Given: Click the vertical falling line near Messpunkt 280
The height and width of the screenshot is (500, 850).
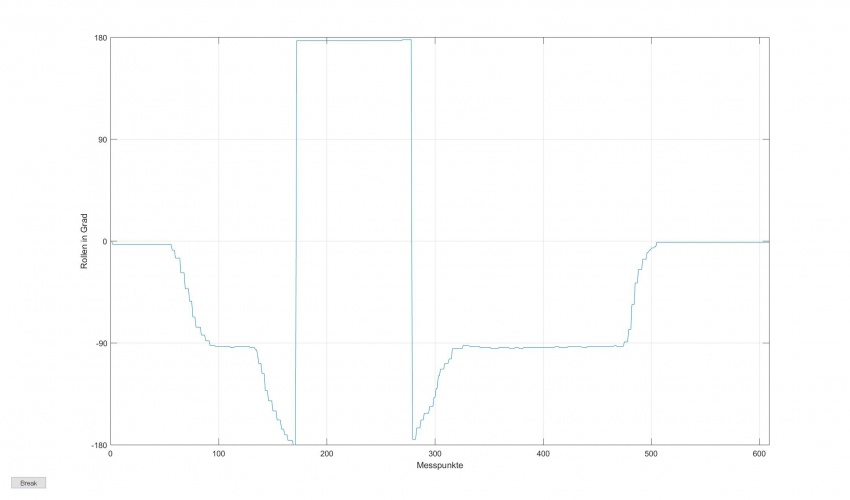Looking at the screenshot, I should (x=412, y=240).
